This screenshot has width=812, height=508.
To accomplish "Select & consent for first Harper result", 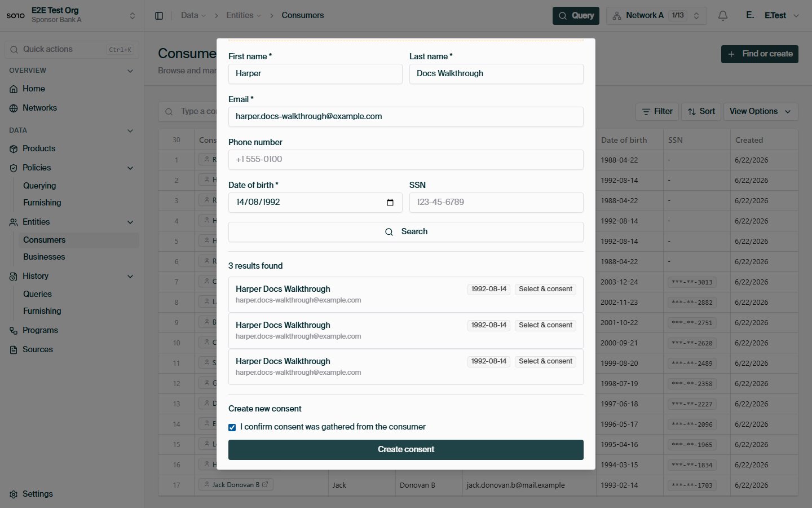I will pyautogui.click(x=545, y=289).
